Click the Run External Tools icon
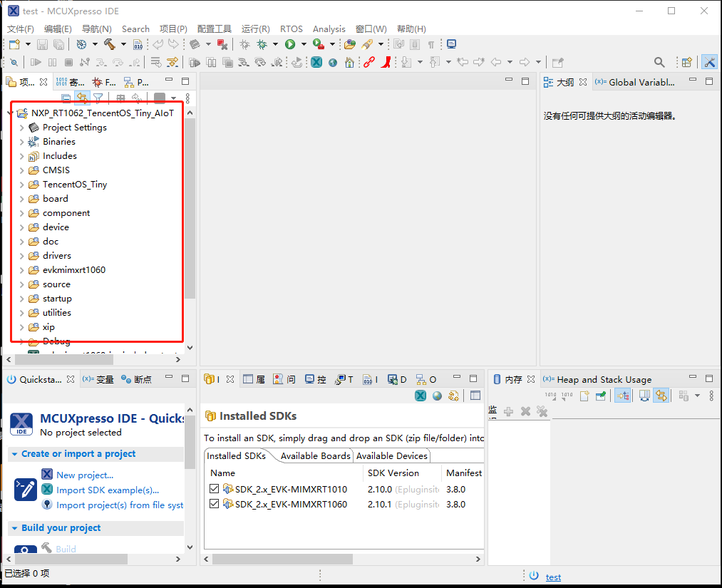722x588 pixels. pos(318,44)
